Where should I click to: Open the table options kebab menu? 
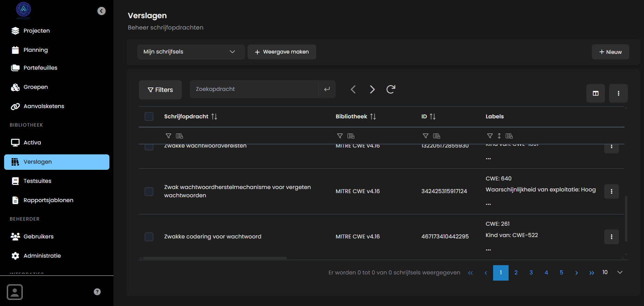618,93
